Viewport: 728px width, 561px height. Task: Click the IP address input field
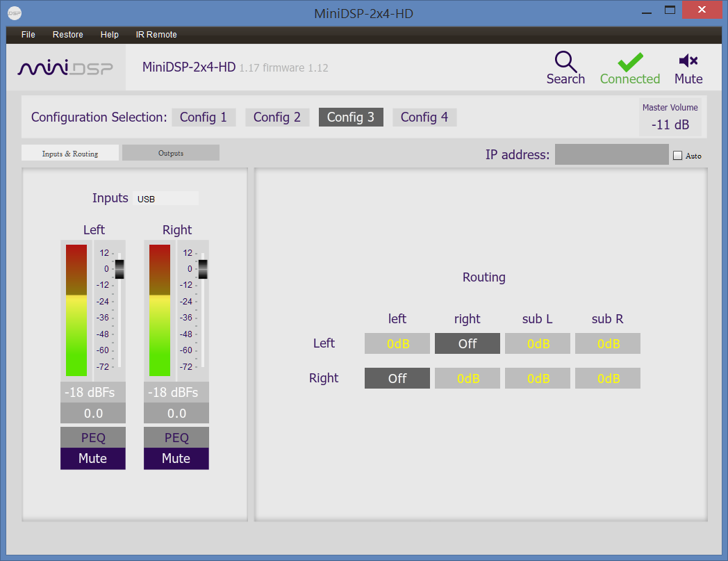click(x=611, y=154)
